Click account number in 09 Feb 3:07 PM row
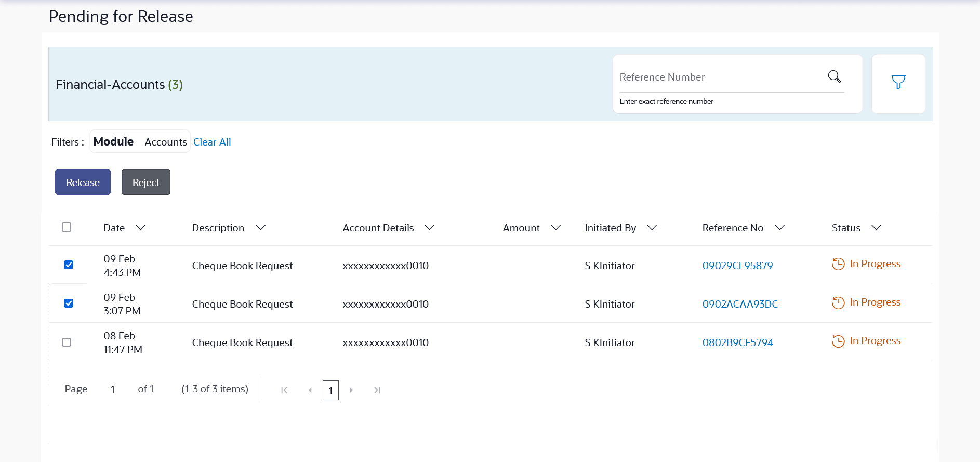 (x=386, y=304)
